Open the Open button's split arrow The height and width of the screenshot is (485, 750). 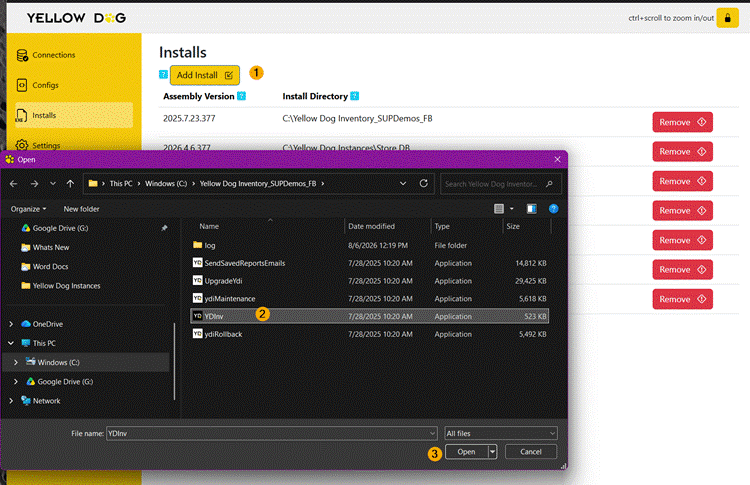492,452
